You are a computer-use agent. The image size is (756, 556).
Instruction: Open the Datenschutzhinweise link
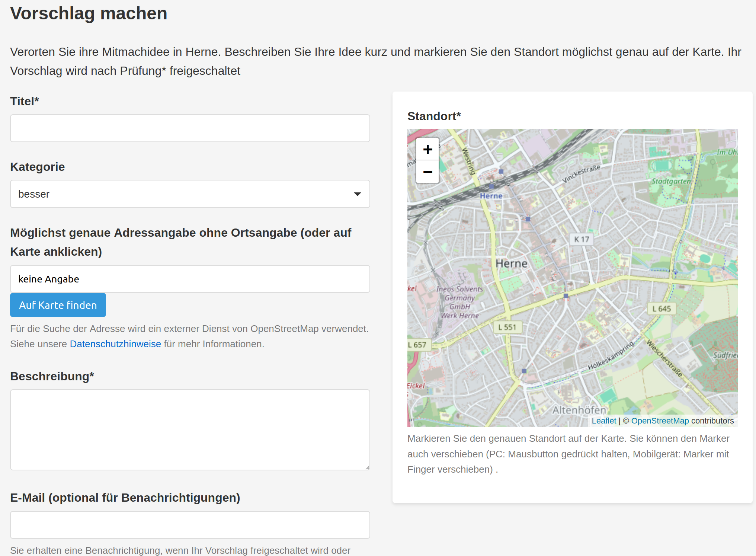[115, 344]
